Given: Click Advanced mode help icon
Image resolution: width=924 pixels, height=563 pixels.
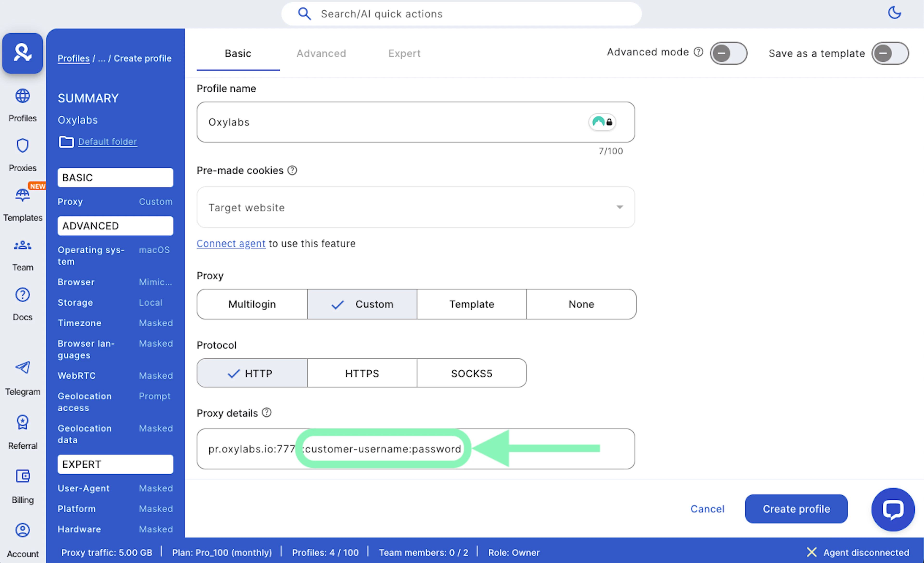Looking at the screenshot, I should pos(698,52).
